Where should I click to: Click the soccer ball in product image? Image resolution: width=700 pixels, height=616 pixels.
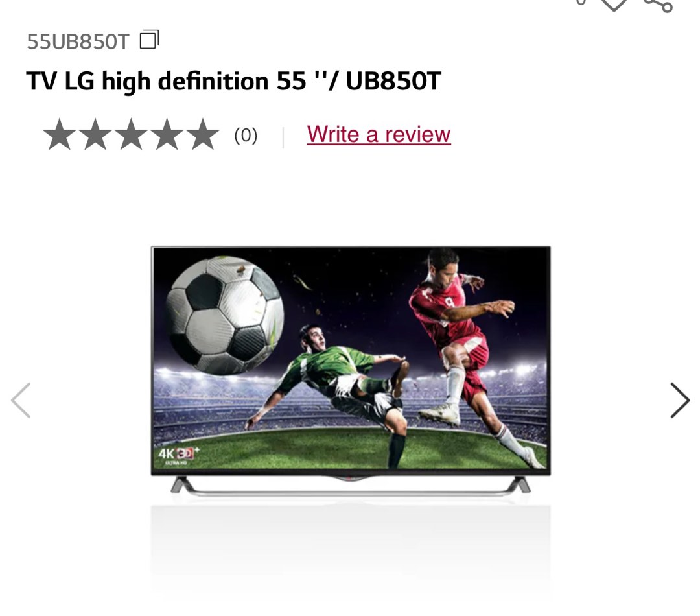[x=225, y=315]
